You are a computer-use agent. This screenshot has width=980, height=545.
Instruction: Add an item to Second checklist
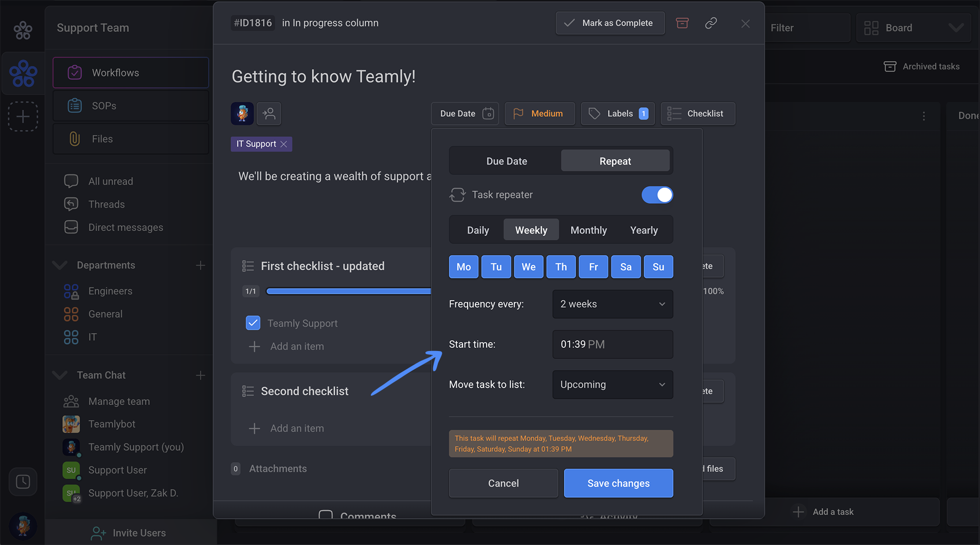click(287, 428)
